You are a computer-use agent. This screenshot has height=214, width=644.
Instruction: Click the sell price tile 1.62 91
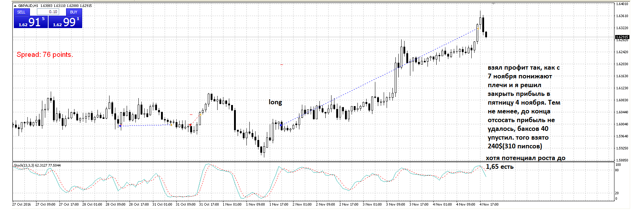(31, 22)
